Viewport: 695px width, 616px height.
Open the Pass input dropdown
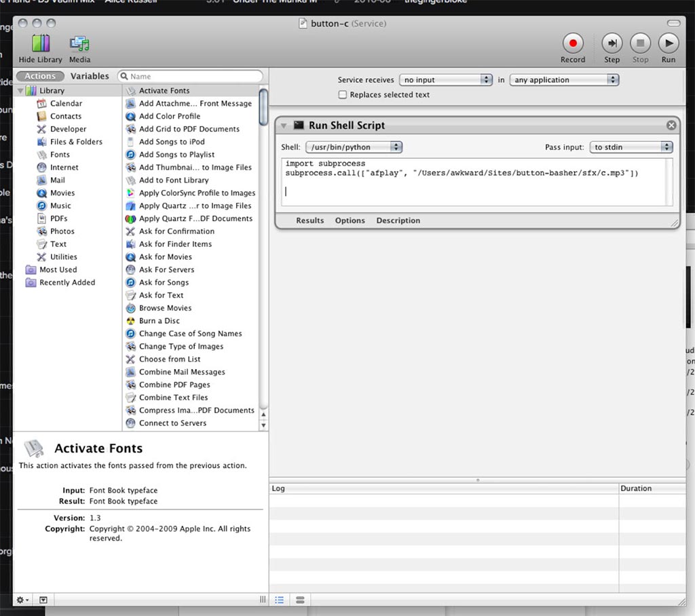click(x=631, y=147)
